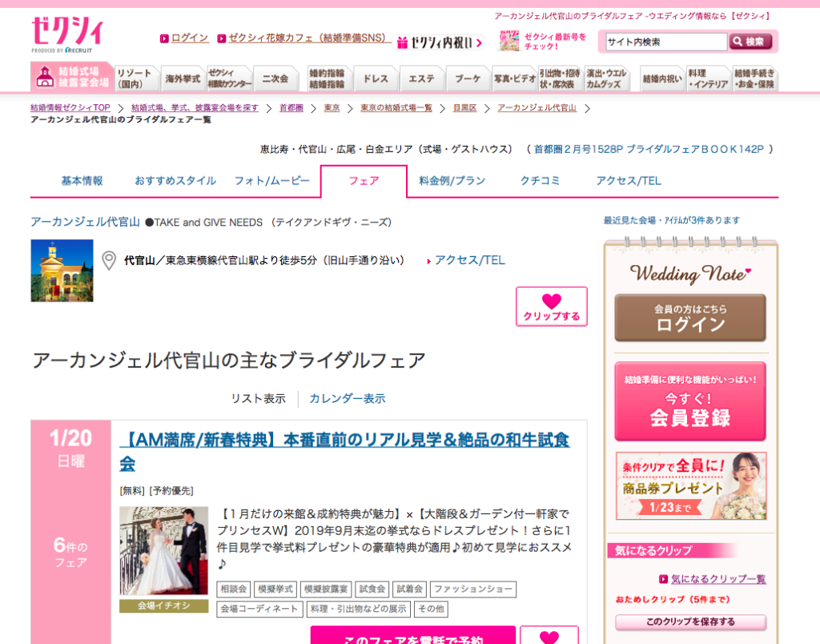Viewport: 820px width, 644px height.
Task: Click the Zexy logo
Action: [67, 34]
